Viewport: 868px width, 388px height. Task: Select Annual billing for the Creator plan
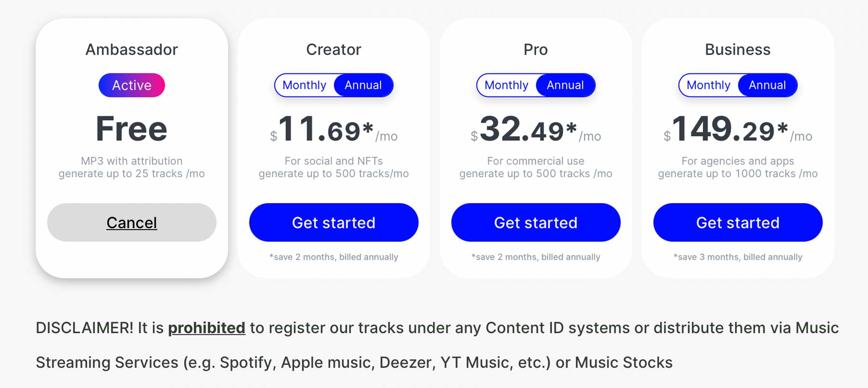364,85
